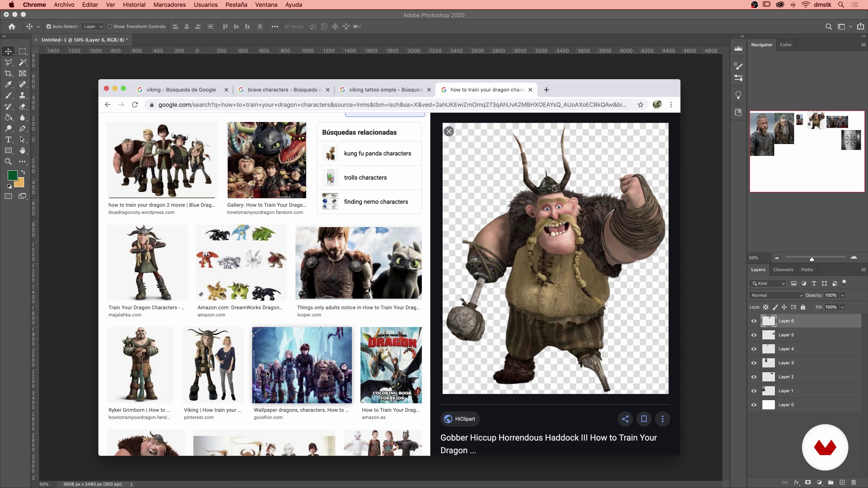Viewport: 868px width, 488px height.
Task: Click 'finding nemo characters' related search
Action: click(369, 202)
